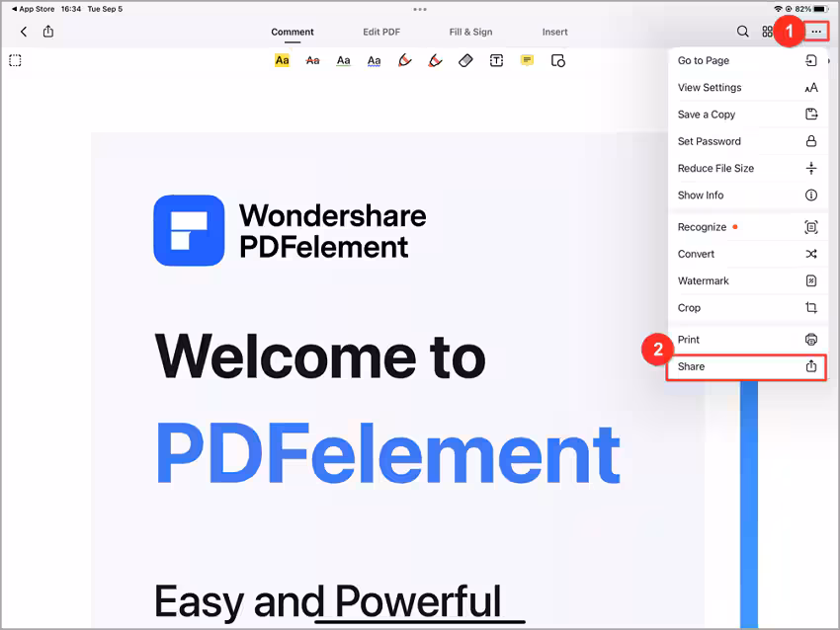Tap the battery indicator in status bar
Image resolution: width=840 pixels, height=630 pixels.
coord(820,9)
